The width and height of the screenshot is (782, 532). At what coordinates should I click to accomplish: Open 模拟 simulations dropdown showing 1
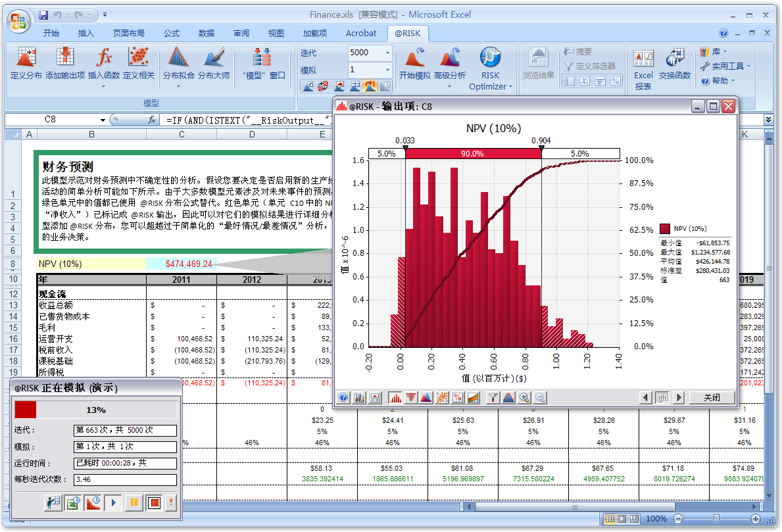pos(387,70)
